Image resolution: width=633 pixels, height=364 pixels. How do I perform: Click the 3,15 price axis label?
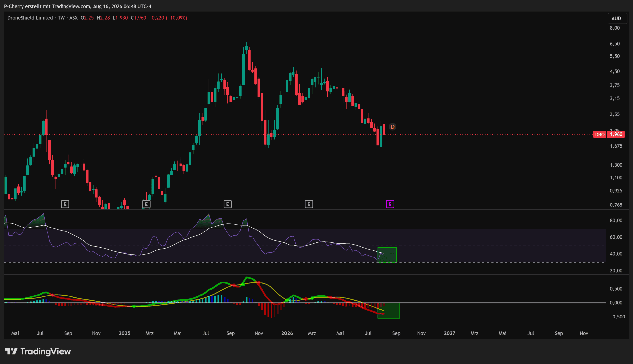[x=615, y=98]
